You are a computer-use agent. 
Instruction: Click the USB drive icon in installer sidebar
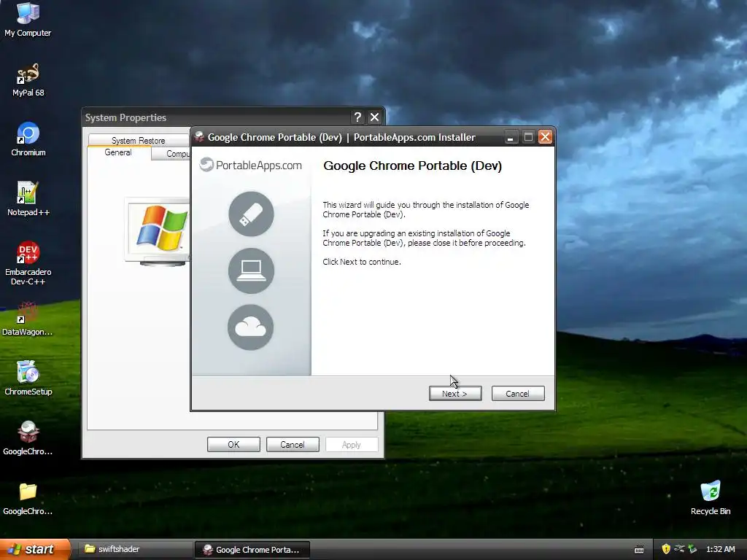pyautogui.click(x=251, y=214)
